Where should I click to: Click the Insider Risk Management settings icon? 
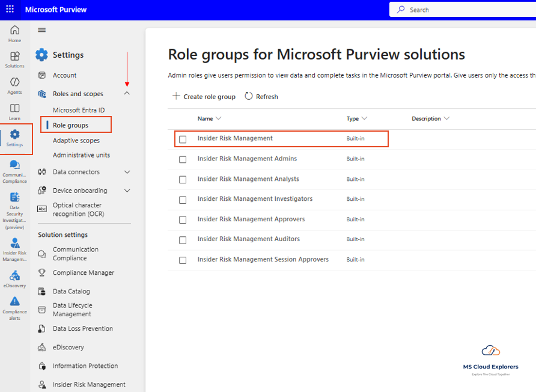41,385
